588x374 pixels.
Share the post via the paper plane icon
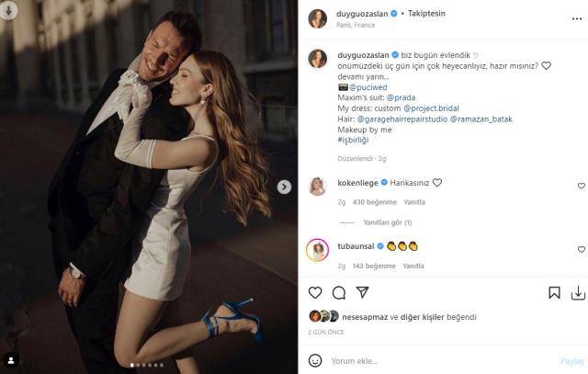362,292
